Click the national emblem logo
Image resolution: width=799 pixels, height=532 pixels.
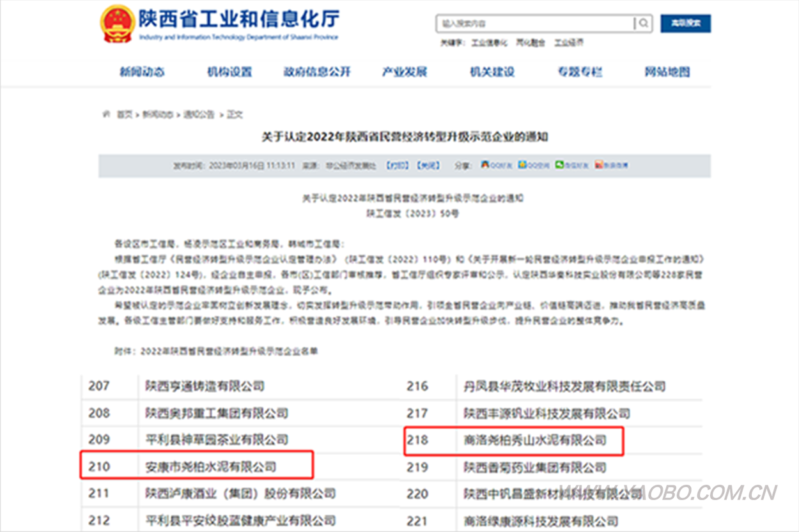tap(118, 25)
